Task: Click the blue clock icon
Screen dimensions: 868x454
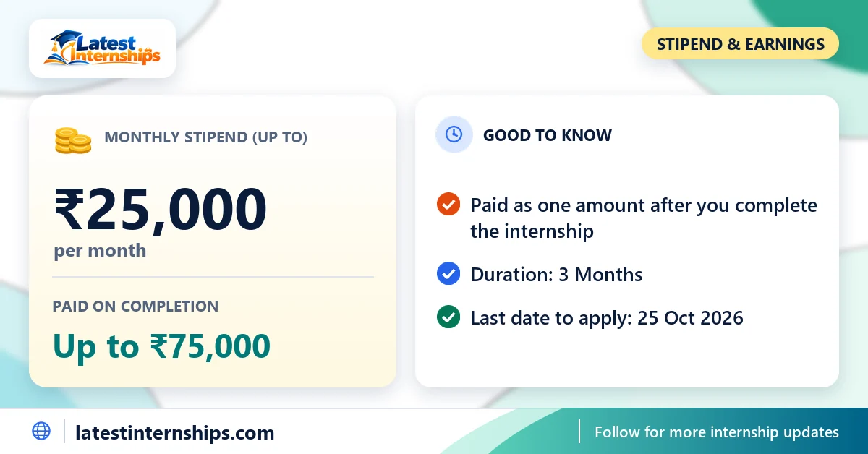Action: tap(454, 134)
